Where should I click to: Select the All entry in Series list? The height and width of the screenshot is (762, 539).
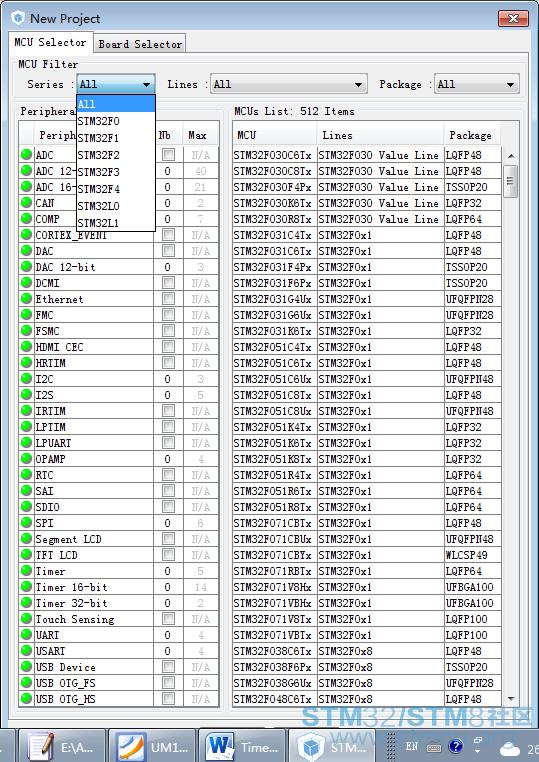click(x=116, y=104)
